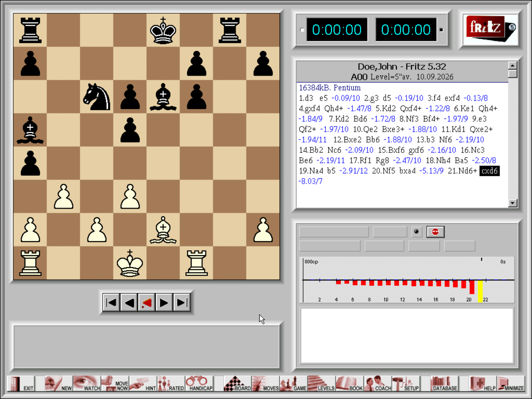The height and width of the screenshot is (399, 532).
Task: Step back one move
Action: click(129, 303)
